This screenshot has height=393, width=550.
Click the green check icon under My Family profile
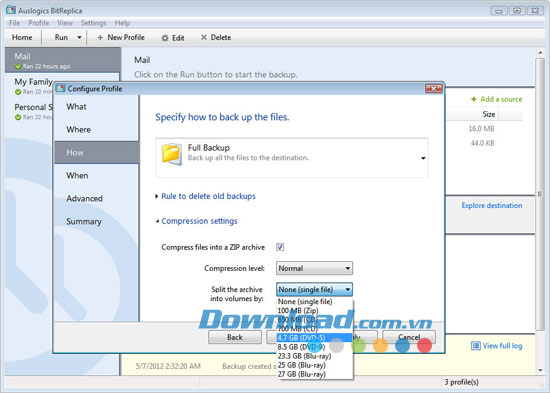[18, 92]
